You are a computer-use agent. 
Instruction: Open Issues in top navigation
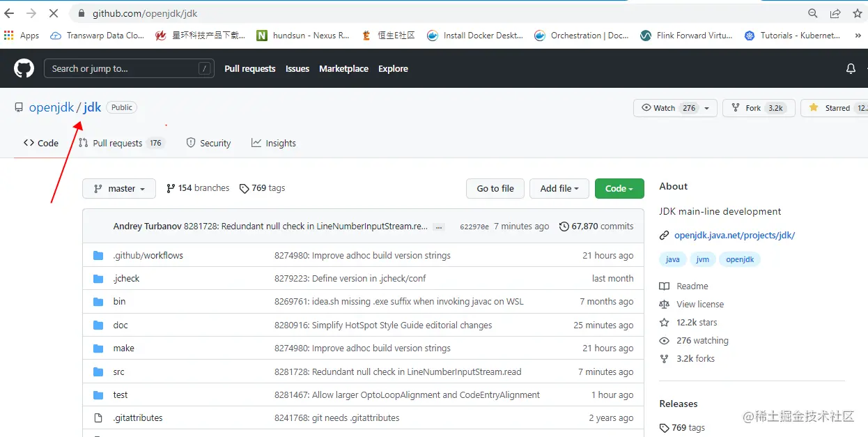(297, 68)
